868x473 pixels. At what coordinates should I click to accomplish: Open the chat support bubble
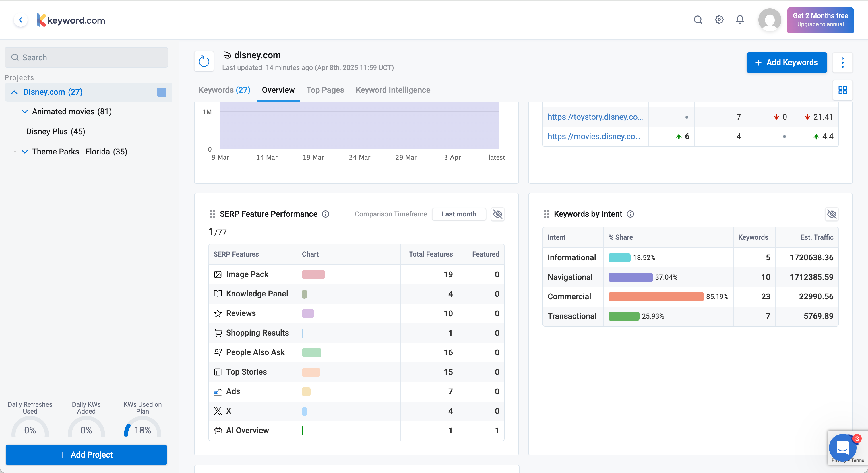coord(842,447)
